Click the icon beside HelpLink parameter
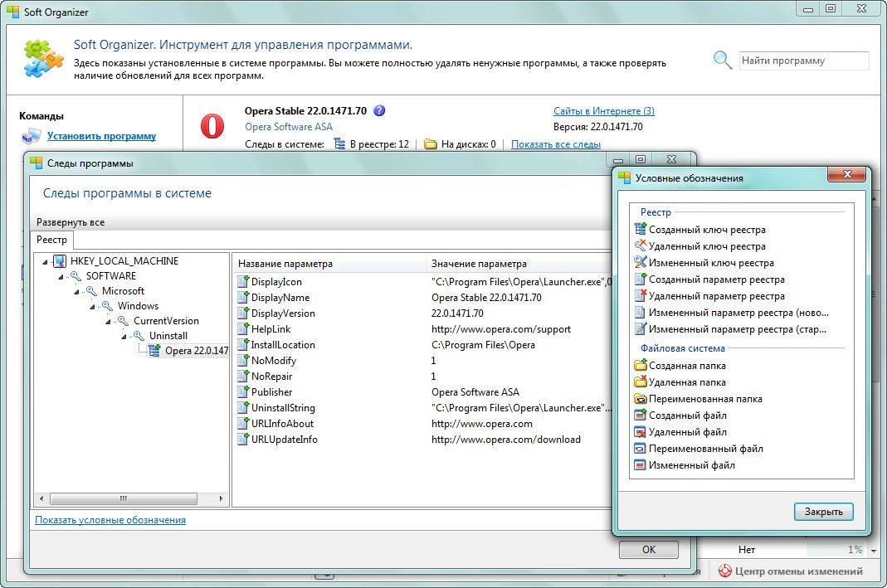This screenshot has height=588, width=887. (243, 328)
